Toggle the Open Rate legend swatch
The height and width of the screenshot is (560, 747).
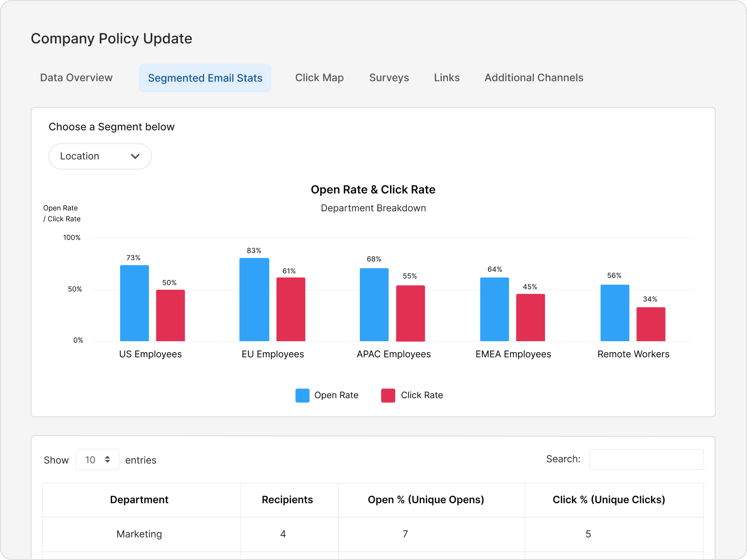[302, 395]
